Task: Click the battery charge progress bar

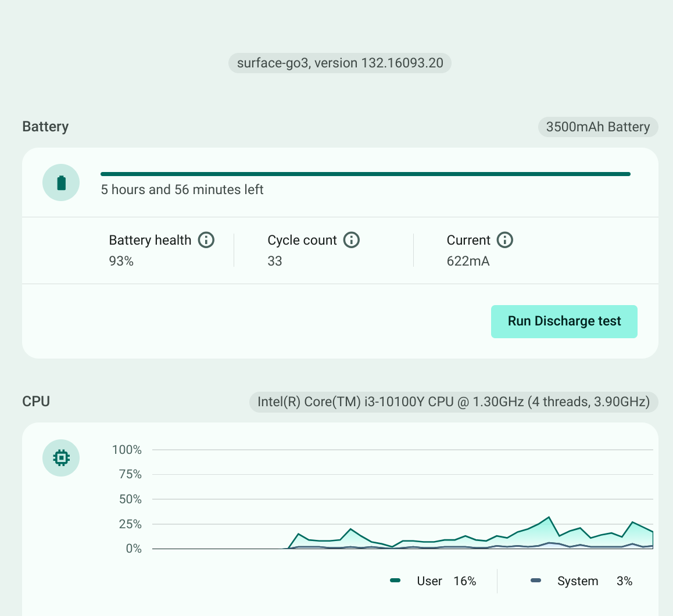Action: pos(365,174)
